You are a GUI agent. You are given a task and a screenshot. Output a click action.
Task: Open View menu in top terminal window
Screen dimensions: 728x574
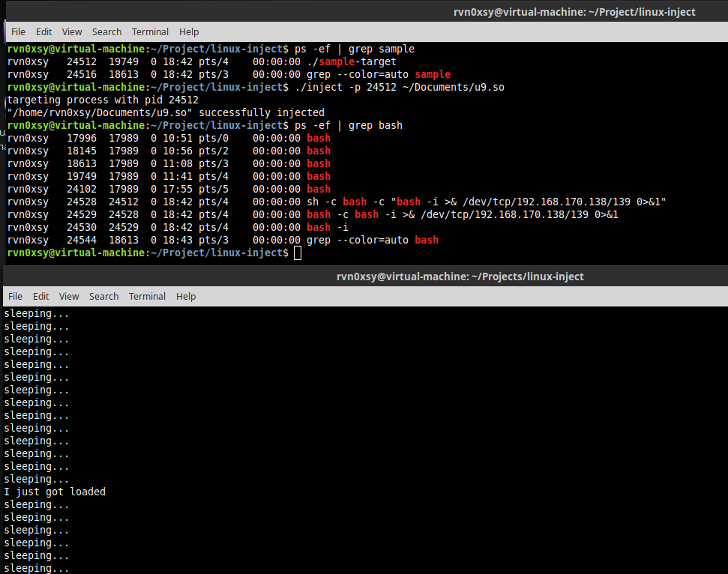[x=72, y=32]
